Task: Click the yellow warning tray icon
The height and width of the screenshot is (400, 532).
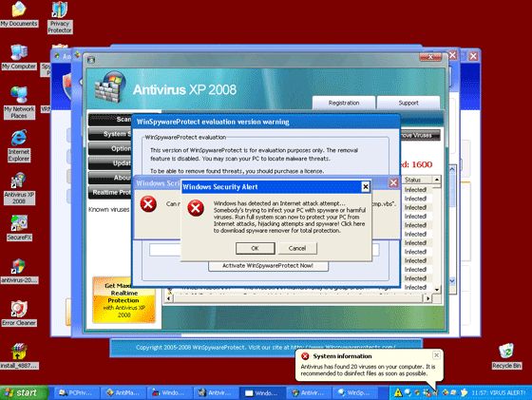Action: (398, 393)
